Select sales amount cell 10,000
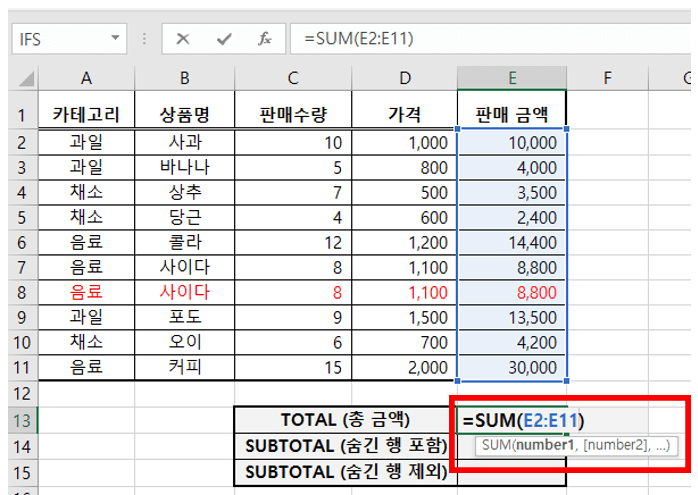The image size is (698, 495). (x=512, y=142)
